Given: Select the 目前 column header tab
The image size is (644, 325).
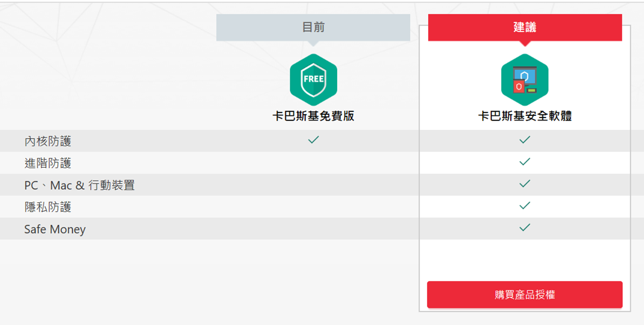Looking at the screenshot, I should coord(313,27).
